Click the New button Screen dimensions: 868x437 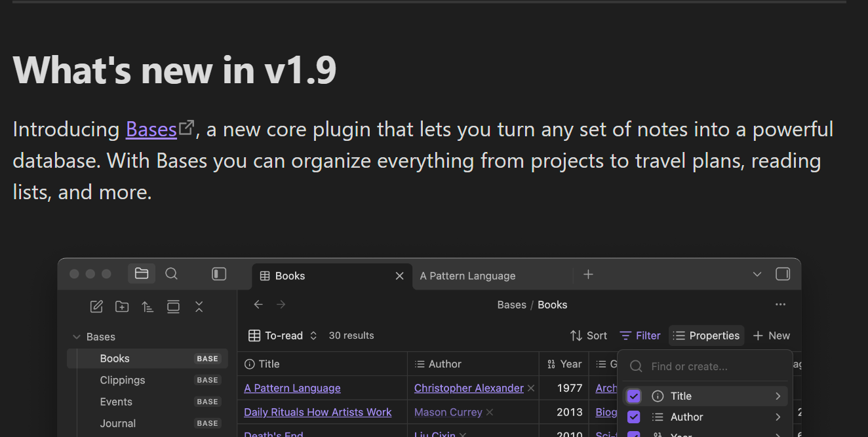pyautogui.click(x=772, y=335)
